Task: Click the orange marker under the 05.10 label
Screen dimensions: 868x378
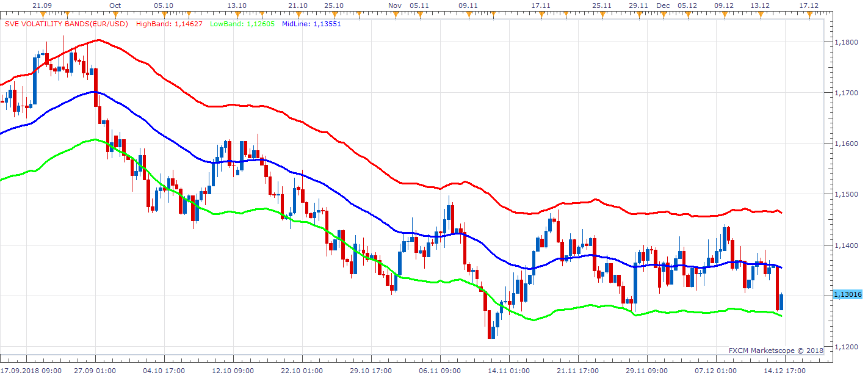Action: [164, 14]
